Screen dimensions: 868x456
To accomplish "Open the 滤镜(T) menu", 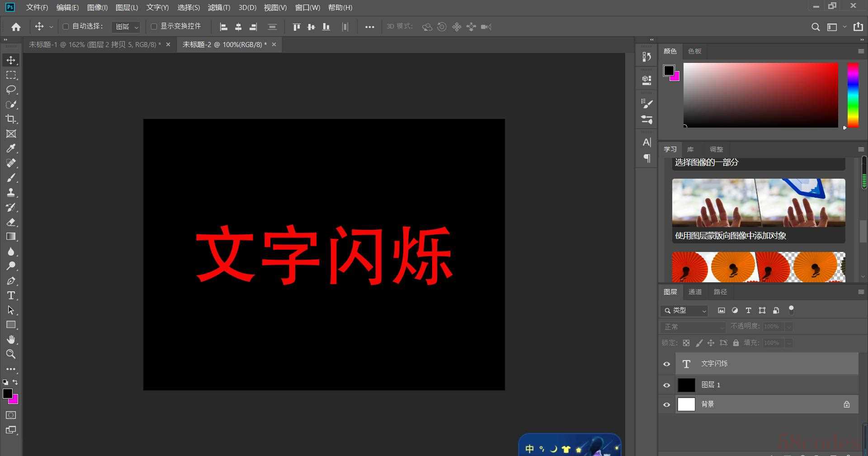I will pos(219,8).
